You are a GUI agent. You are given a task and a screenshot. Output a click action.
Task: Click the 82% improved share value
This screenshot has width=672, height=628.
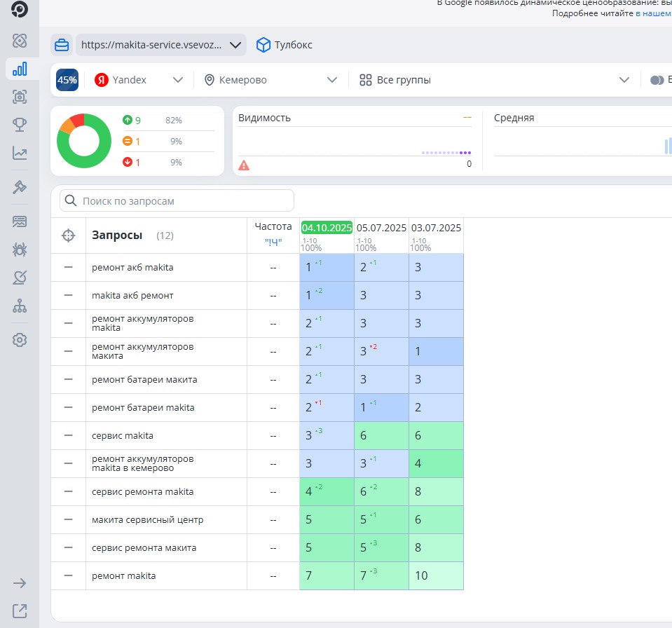click(x=174, y=121)
